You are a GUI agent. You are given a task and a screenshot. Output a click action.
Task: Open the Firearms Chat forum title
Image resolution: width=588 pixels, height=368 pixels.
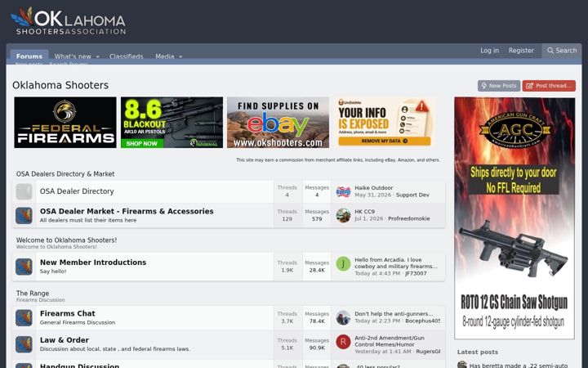68,313
